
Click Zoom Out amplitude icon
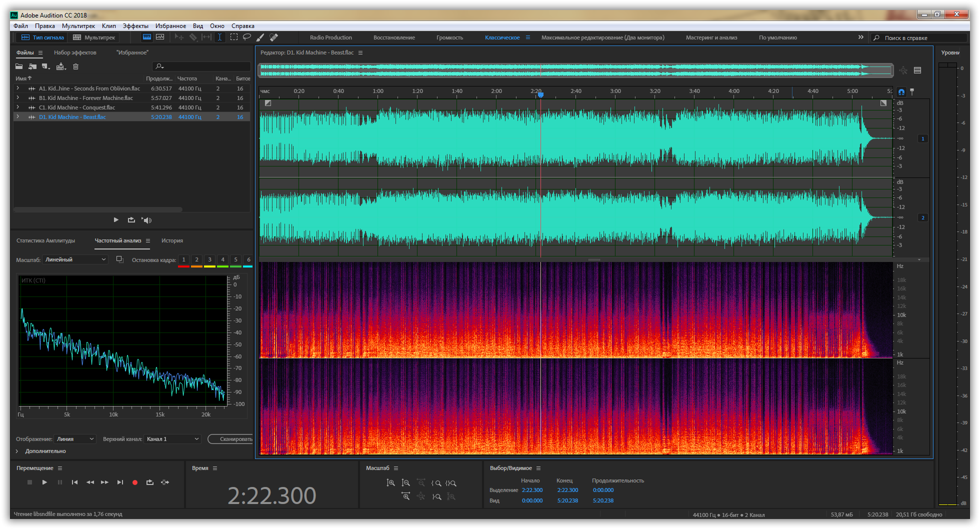406,483
